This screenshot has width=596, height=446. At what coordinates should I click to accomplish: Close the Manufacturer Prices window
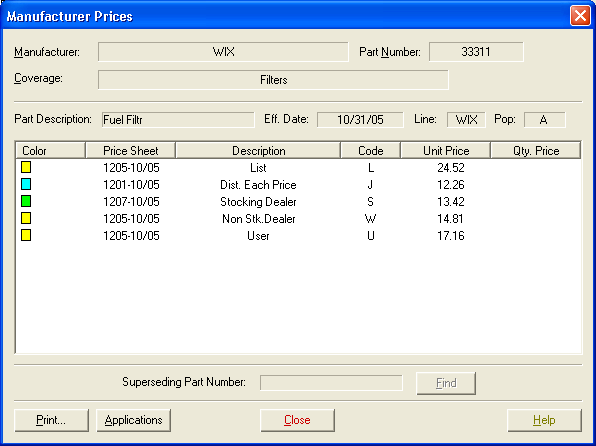(x=580, y=16)
